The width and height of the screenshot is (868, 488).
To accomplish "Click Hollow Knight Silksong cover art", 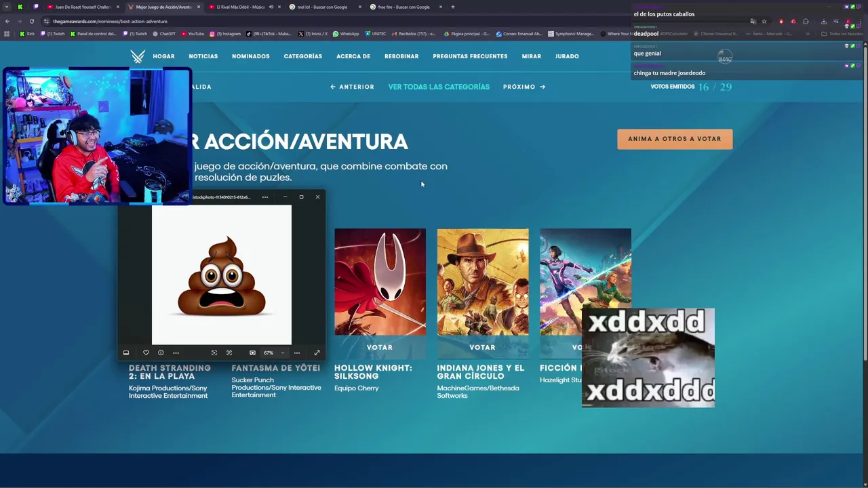I will pyautogui.click(x=380, y=282).
